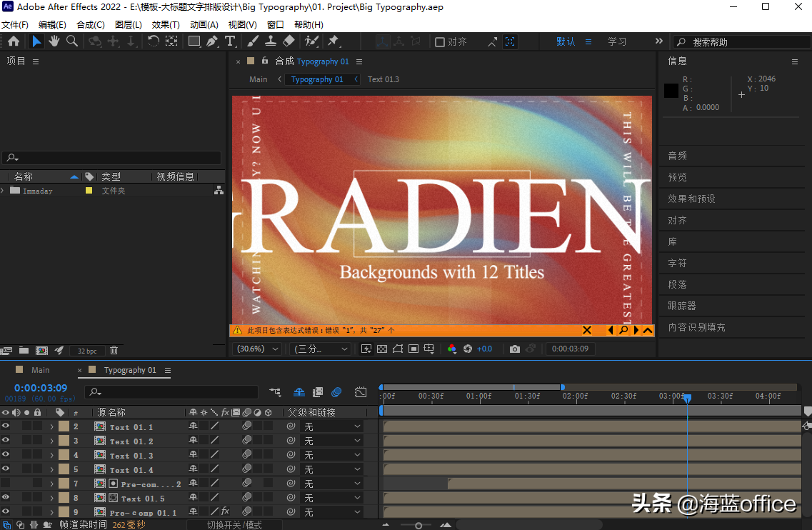The width and height of the screenshot is (812, 530).
Task: Select the Rotation tool
Action: pos(154,41)
